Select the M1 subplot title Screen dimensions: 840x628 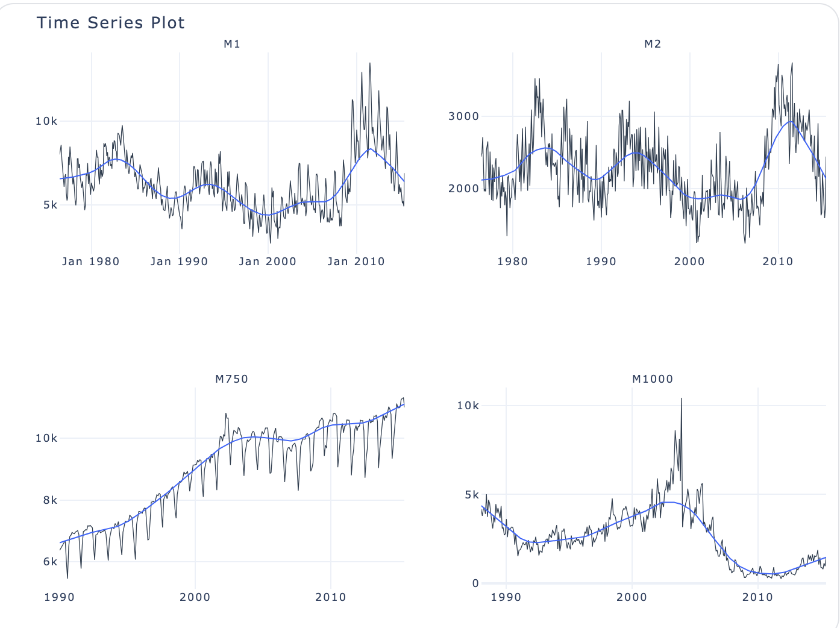(x=232, y=44)
